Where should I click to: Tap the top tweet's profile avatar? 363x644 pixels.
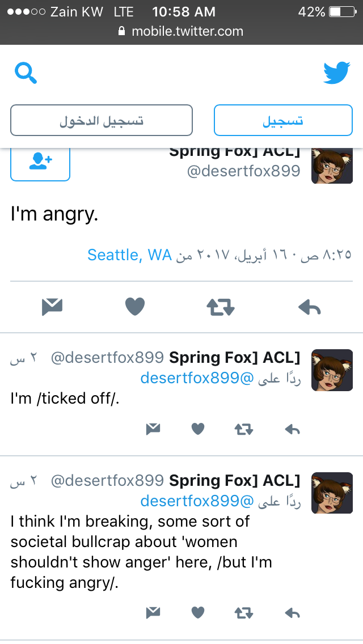pyautogui.click(x=332, y=166)
